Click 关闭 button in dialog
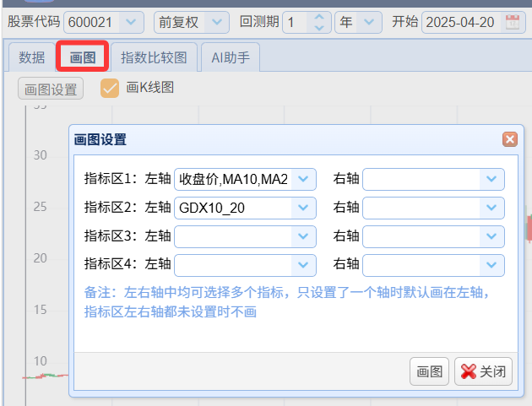The height and width of the screenshot is (406, 532). click(x=484, y=371)
